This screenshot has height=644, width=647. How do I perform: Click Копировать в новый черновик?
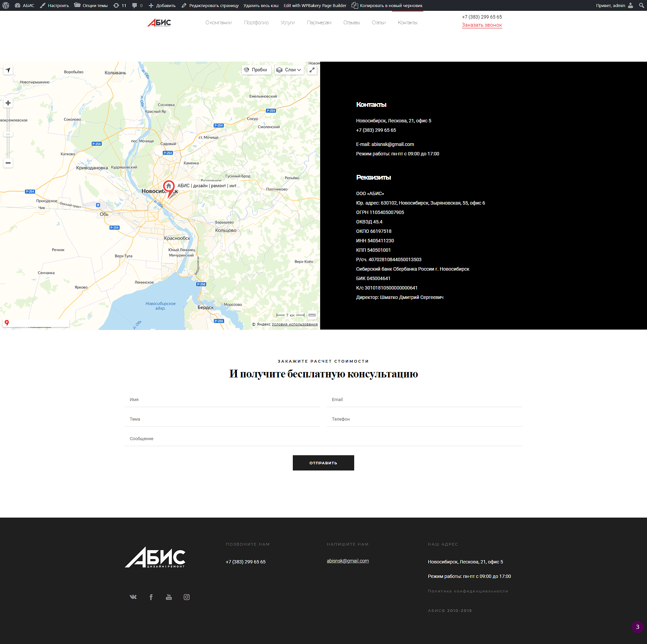[387, 5]
